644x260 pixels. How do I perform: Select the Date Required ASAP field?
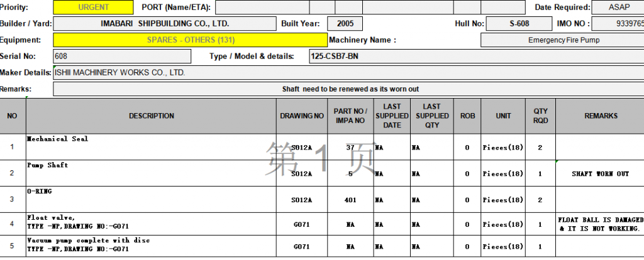[617, 8]
